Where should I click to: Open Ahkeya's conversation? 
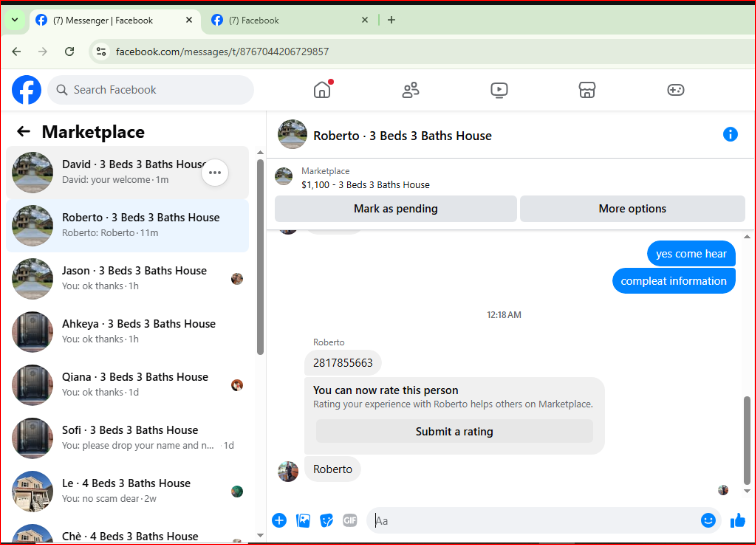(x=127, y=332)
